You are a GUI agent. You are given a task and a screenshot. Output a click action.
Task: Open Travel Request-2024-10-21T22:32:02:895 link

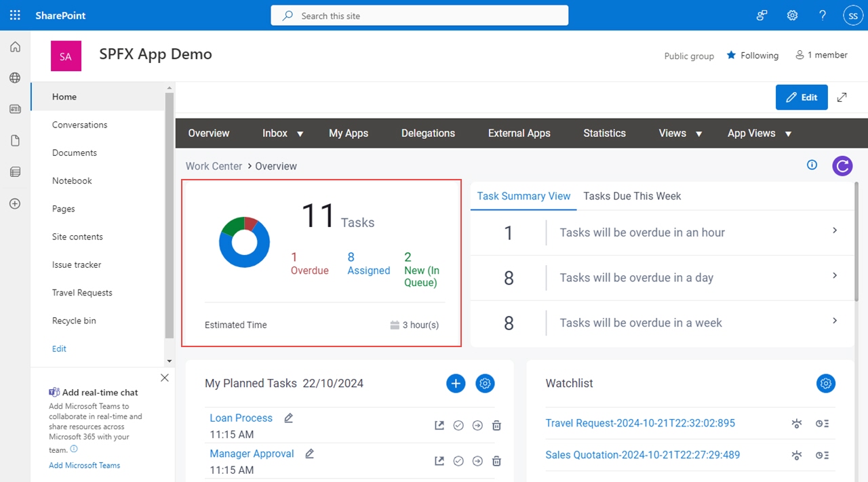pyautogui.click(x=640, y=423)
